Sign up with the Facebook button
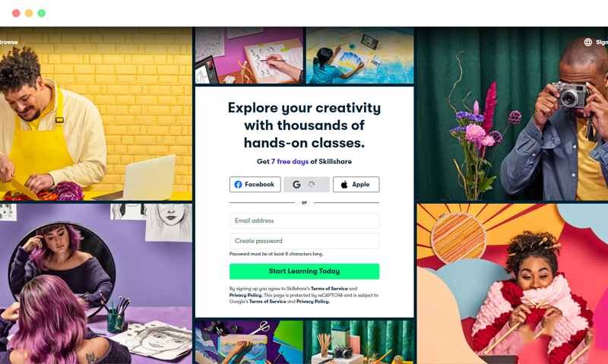The width and height of the screenshot is (608, 364). pyautogui.click(x=255, y=185)
